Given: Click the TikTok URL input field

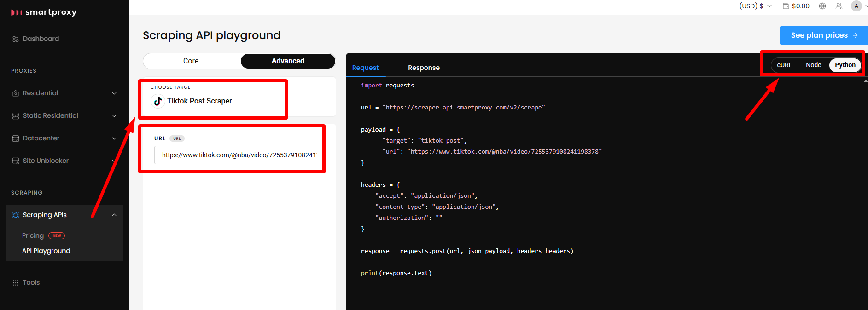Looking at the screenshot, I should point(239,155).
